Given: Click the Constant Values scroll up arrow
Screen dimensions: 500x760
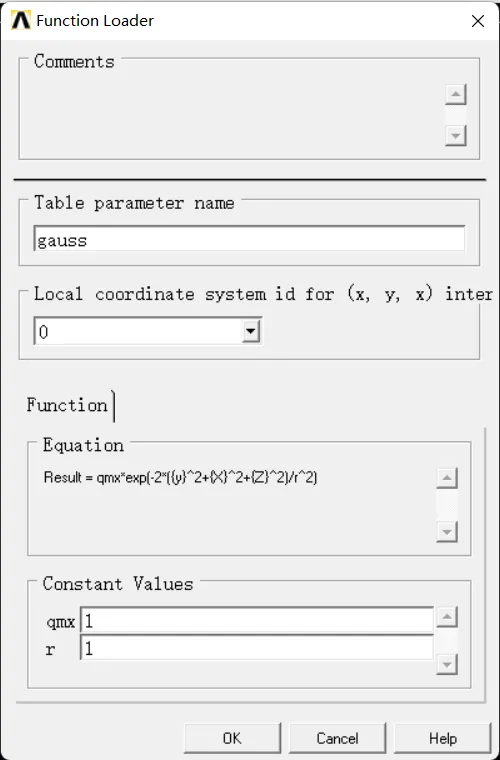Looking at the screenshot, I should click(447, 617).
